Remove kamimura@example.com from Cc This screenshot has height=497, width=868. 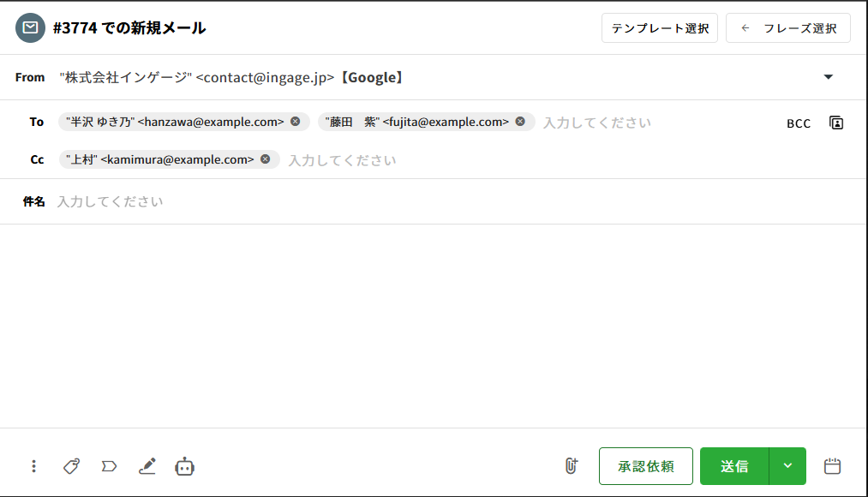(x=266, y=159)
